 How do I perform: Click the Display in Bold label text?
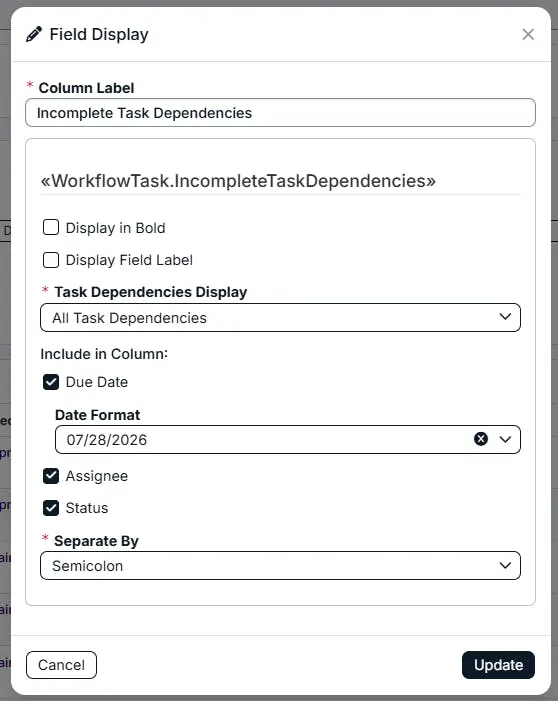click(x=115, y=228)
